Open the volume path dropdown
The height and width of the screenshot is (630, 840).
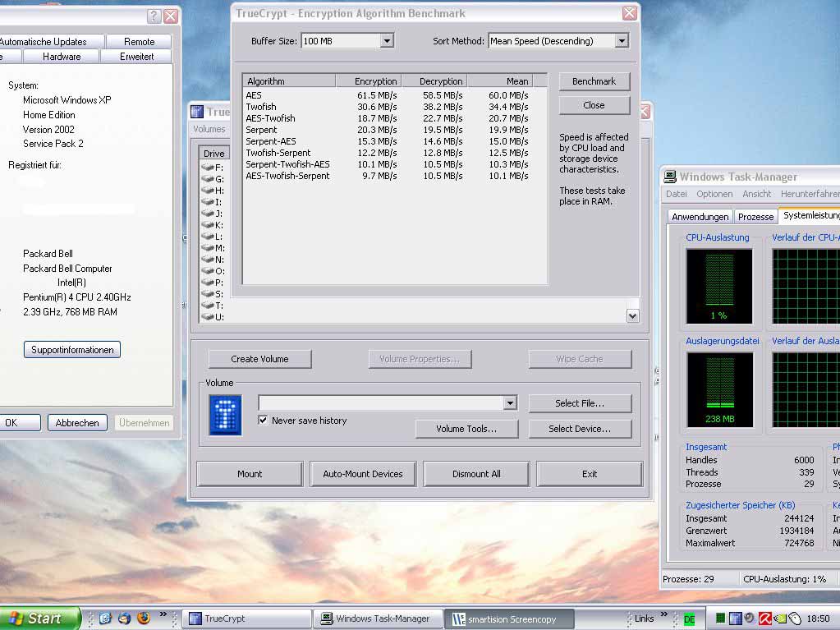[510, 402]
